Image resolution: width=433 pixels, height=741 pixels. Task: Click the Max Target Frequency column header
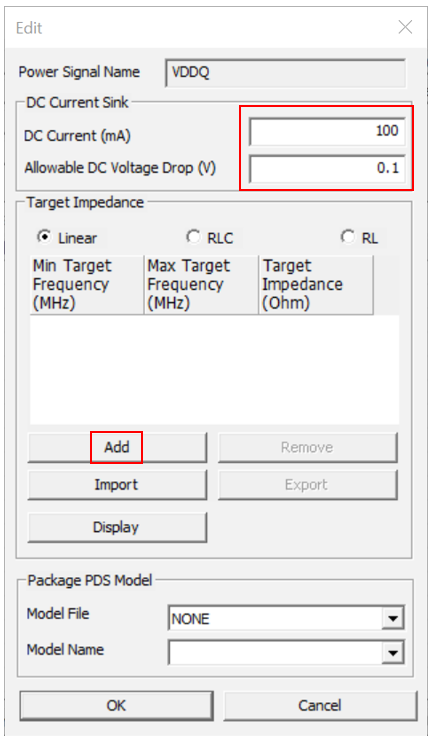click(x=201, y=284)
